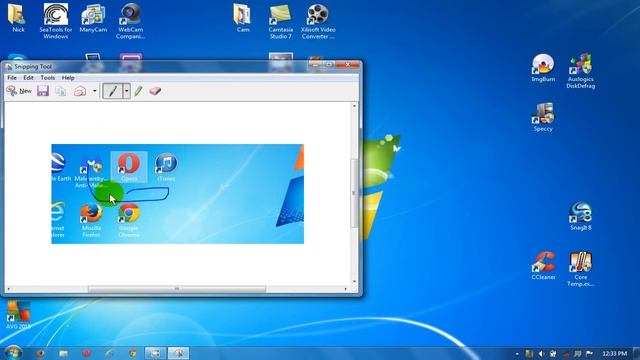
Task: Copy the snip using the copy icon
Action: (61, 91)
